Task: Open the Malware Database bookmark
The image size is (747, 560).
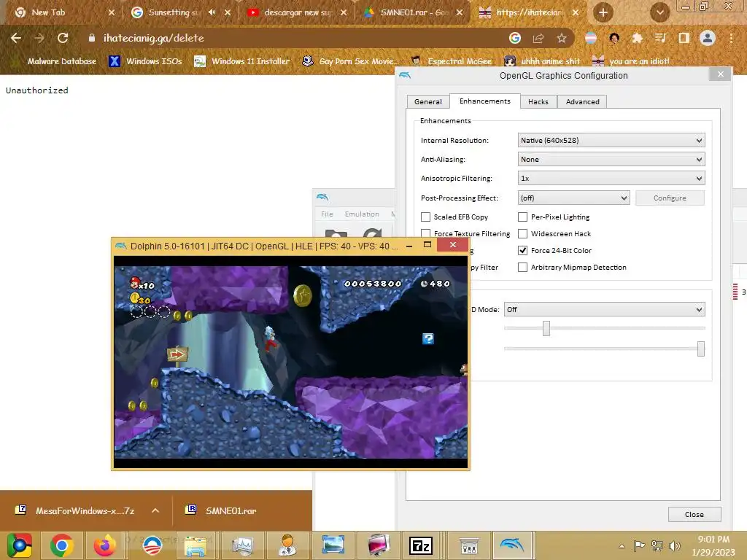Action: 54,61
